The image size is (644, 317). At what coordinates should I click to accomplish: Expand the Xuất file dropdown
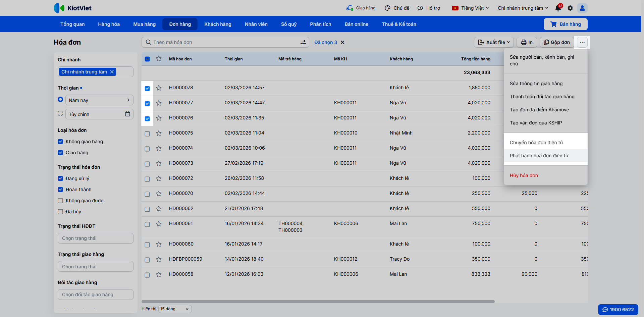click(494, 42)
